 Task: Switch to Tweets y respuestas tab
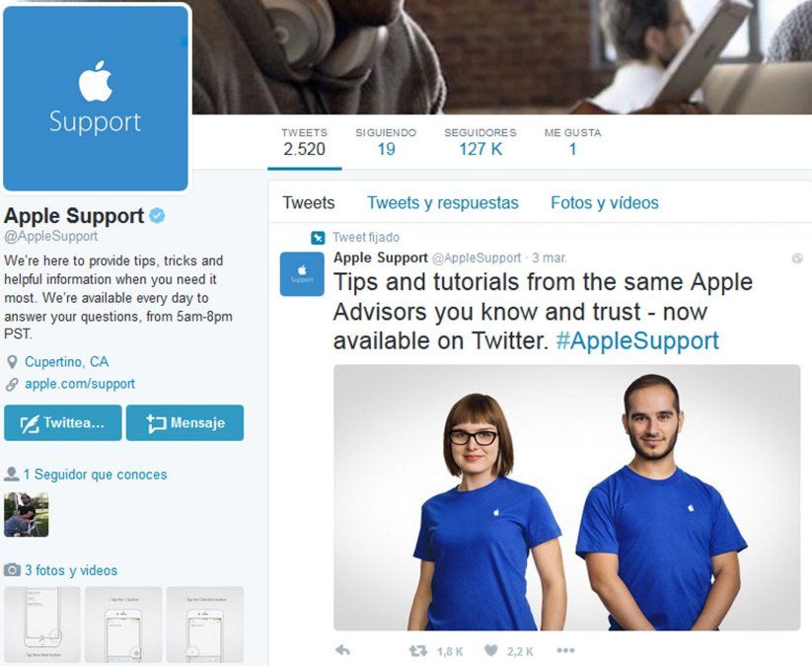pyautogui.click(x=443, y=202)
